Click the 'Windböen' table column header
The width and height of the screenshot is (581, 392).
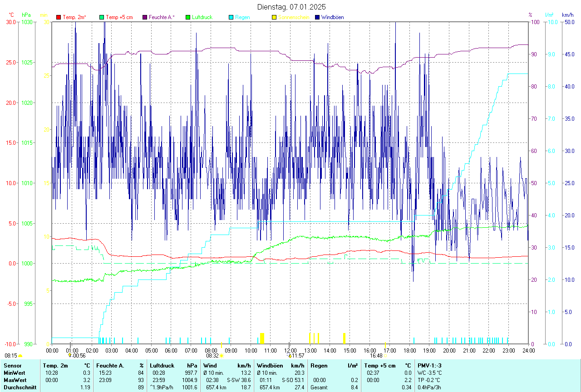(270, 366)
